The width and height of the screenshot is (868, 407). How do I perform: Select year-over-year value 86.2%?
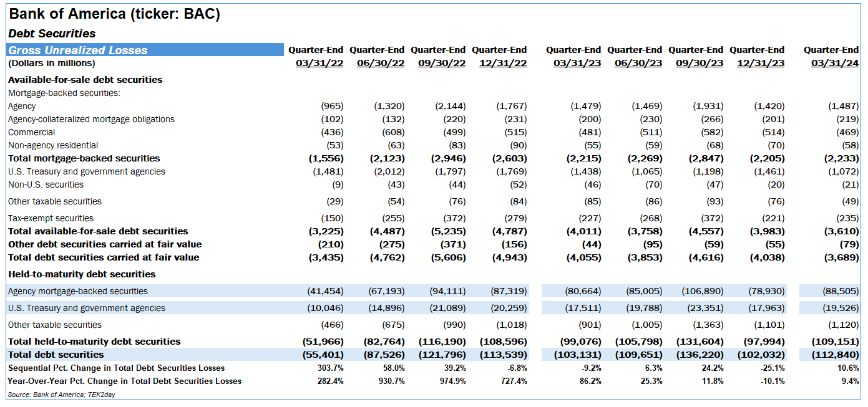590,381
